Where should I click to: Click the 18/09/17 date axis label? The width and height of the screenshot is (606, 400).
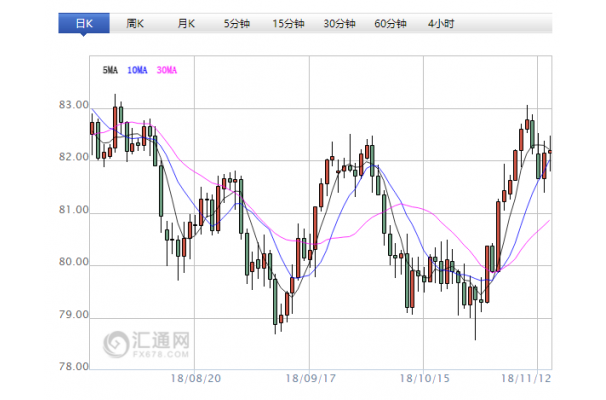point(310,378)
